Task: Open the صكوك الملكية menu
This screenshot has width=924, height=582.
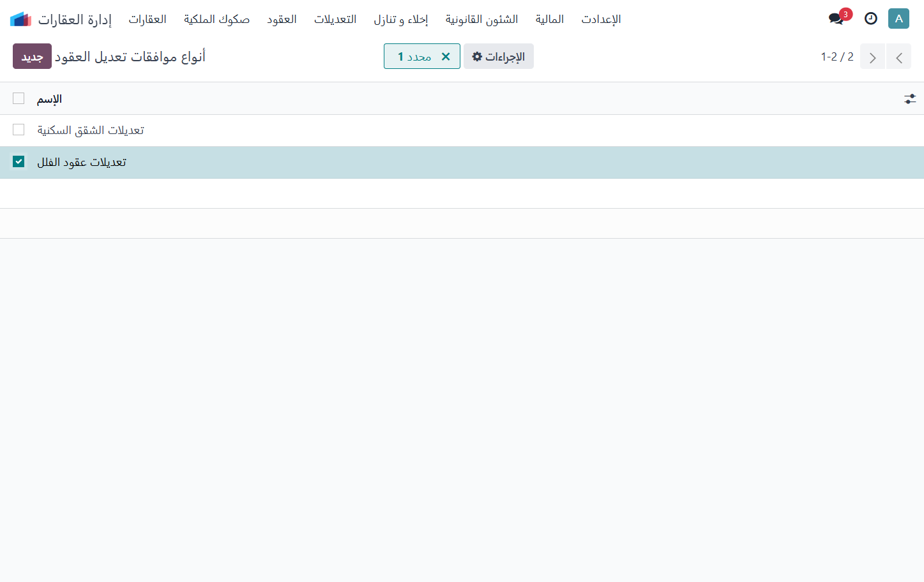Action: 216,19
